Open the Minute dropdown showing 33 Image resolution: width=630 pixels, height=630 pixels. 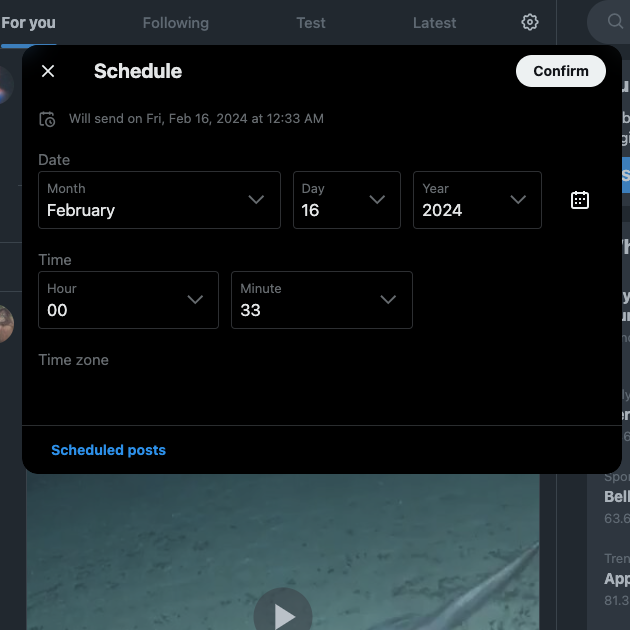click(x=321, y=300)
